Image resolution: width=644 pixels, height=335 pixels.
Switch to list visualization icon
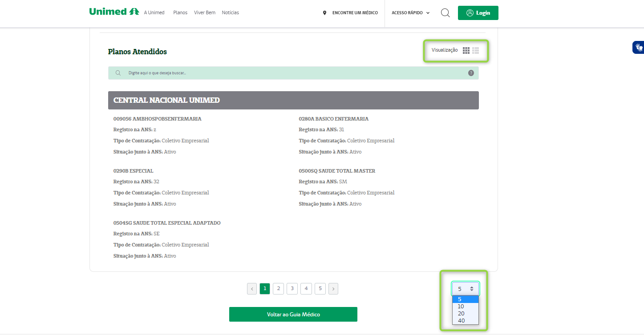point(475,50)
